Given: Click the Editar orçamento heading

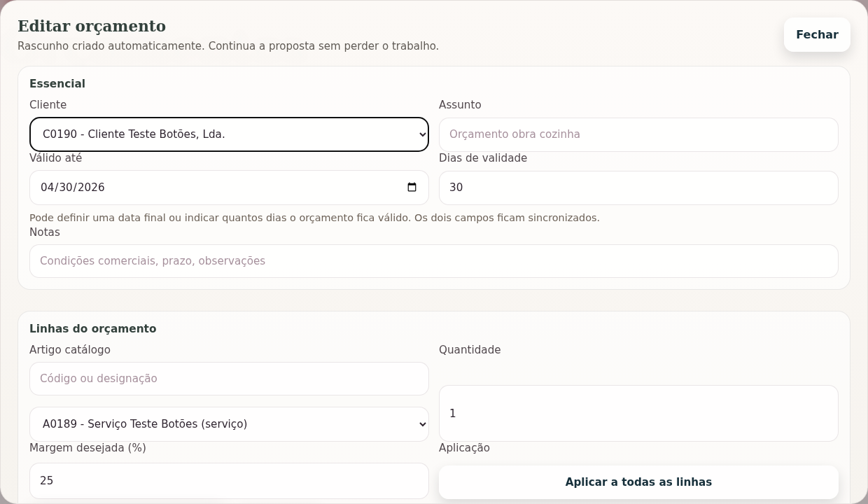Looking at the screenshot, I should [92, 27].
